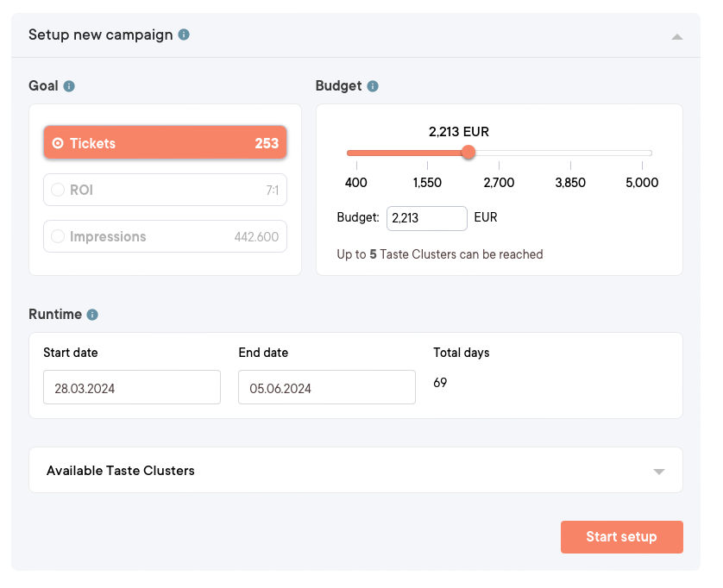Click the ROI ratio value 7:1
723x588 pixels.
coord(273,190)
